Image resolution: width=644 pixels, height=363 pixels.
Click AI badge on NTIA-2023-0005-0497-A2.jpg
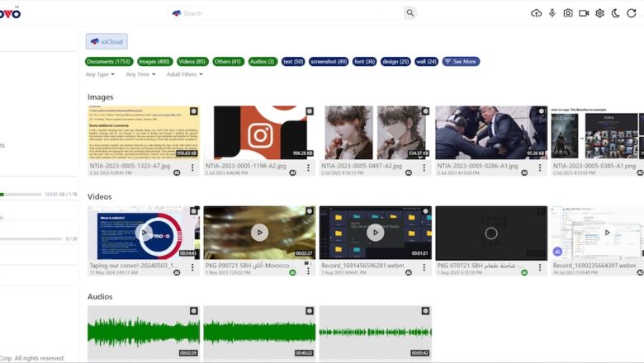point(408,172)
